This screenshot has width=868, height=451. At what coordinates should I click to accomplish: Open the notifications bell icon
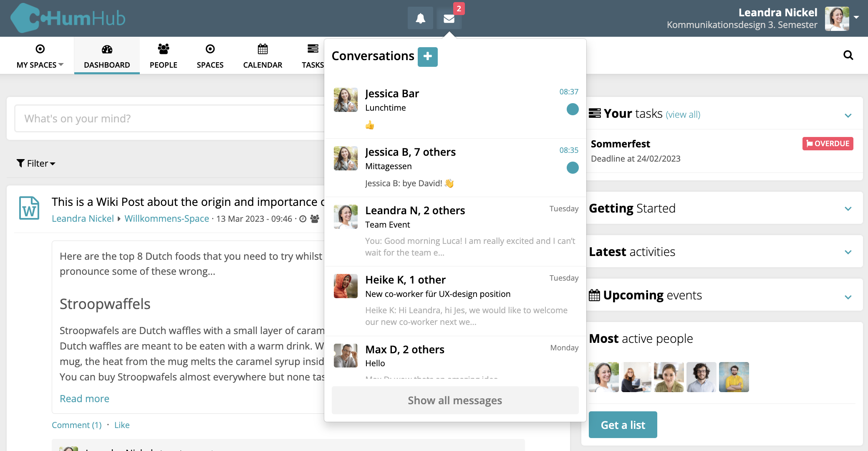[x=420, y=19]
